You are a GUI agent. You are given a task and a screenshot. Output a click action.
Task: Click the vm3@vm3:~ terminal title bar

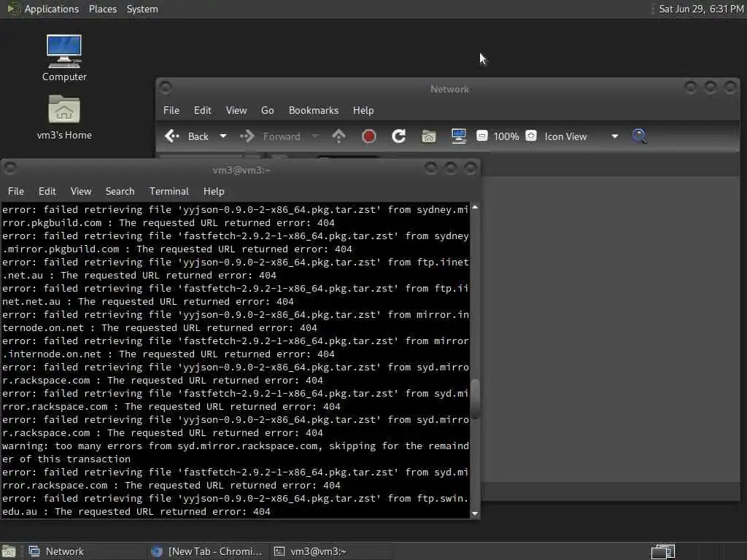241,170
